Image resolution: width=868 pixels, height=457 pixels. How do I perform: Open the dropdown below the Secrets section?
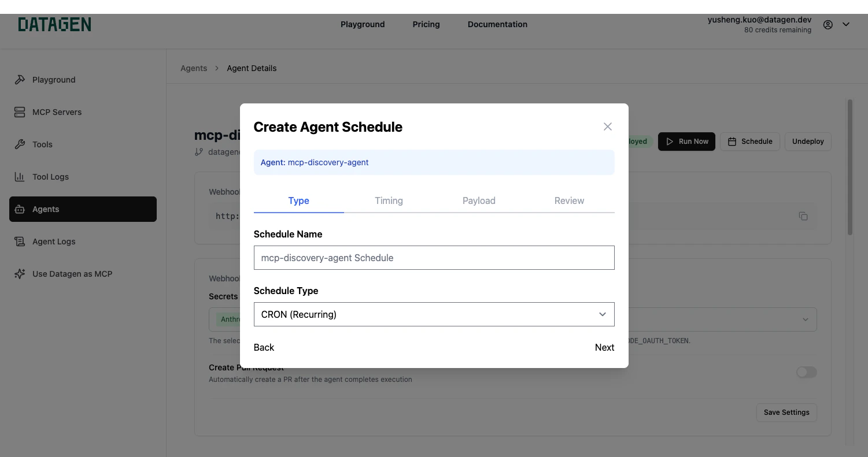click(806, 319)
